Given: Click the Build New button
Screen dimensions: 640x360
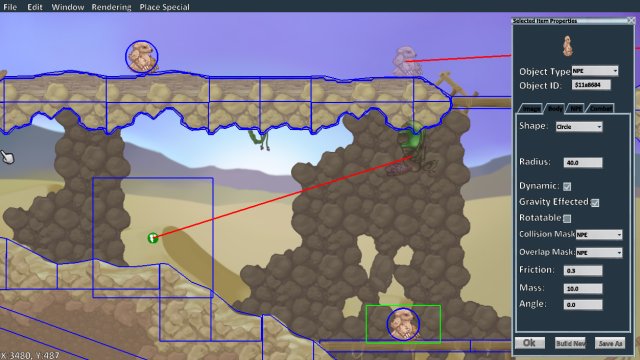Looking at the screenshot, I should (x=570, y=343).
